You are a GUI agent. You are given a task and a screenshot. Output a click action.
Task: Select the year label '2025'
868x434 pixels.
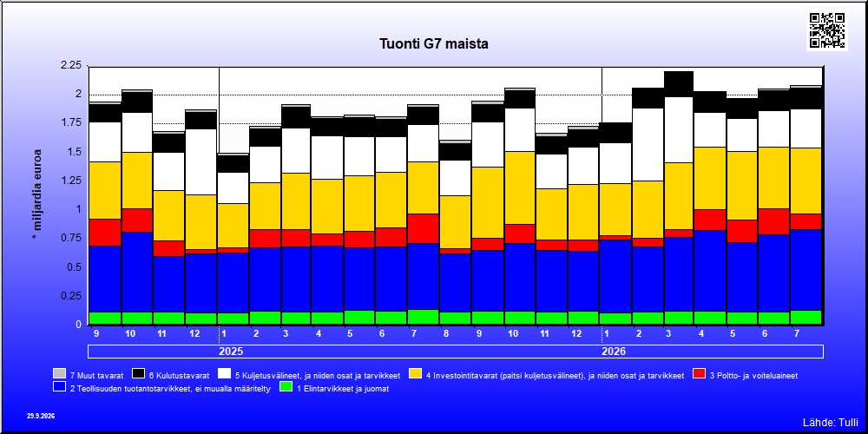pos(232,352)
